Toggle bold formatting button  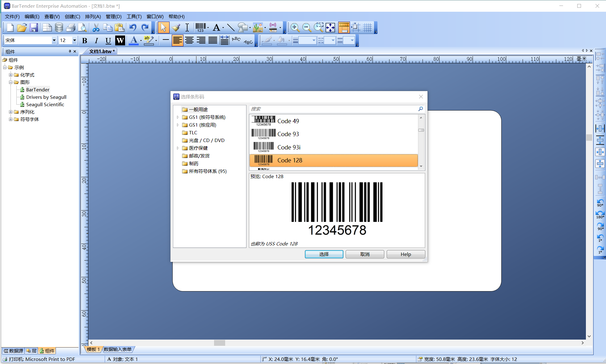[85, 40]
